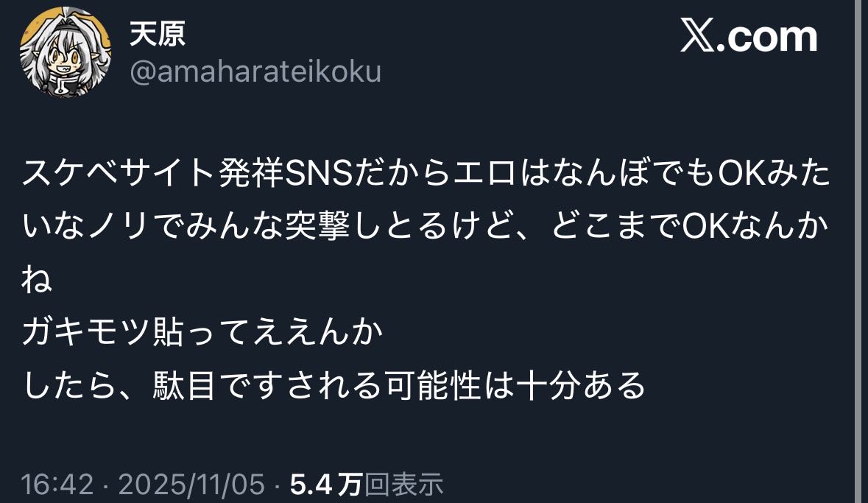Screen dimensions: 868x503
Task: Open the @amaharateikoku handle link
Action: click(255, 73)
